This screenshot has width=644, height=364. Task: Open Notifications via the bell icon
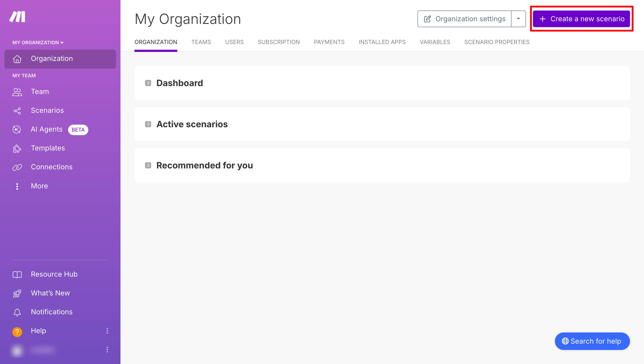point(17,312)
